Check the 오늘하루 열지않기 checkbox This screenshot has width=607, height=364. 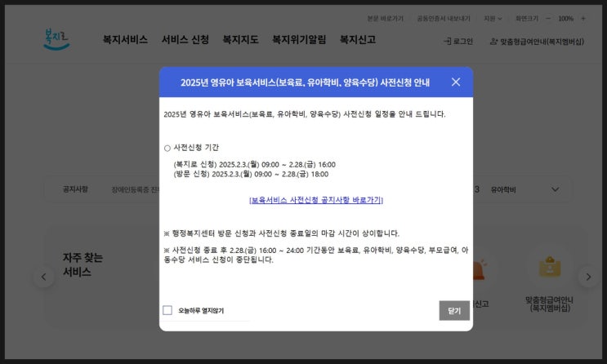[167, 310]
